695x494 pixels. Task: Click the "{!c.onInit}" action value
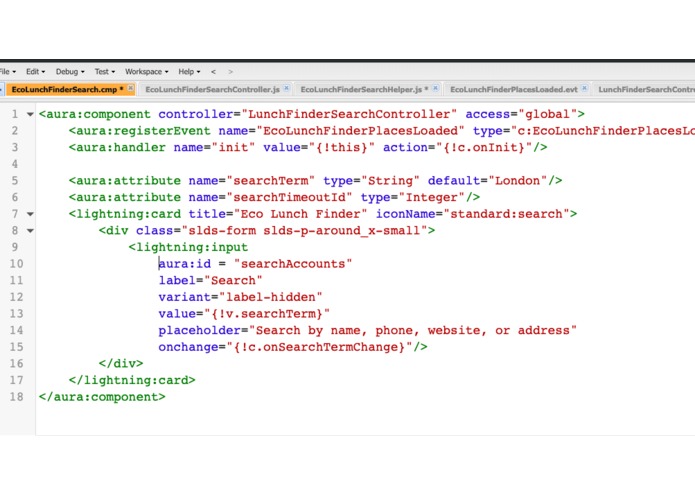point(484,148)
